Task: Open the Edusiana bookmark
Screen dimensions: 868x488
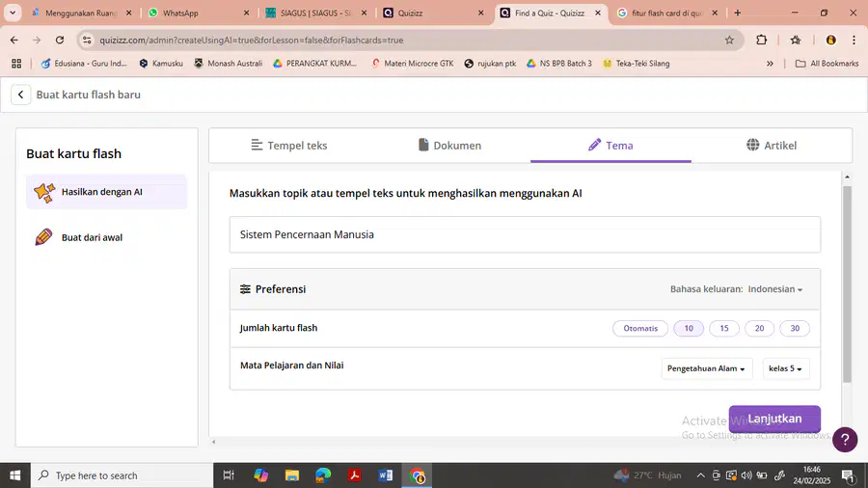Action: tap(84, 64)
